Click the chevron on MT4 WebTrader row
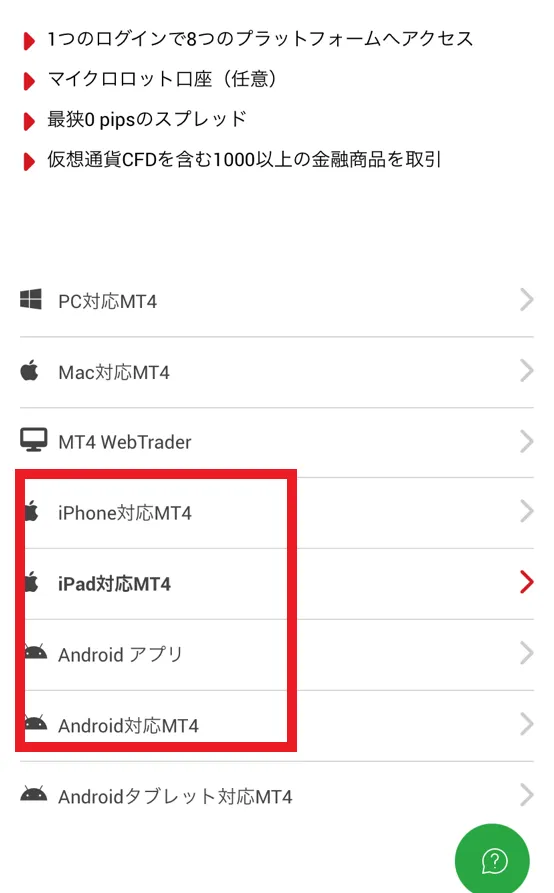The width and height of the screenshot is (554, 893). click(527, 441)
